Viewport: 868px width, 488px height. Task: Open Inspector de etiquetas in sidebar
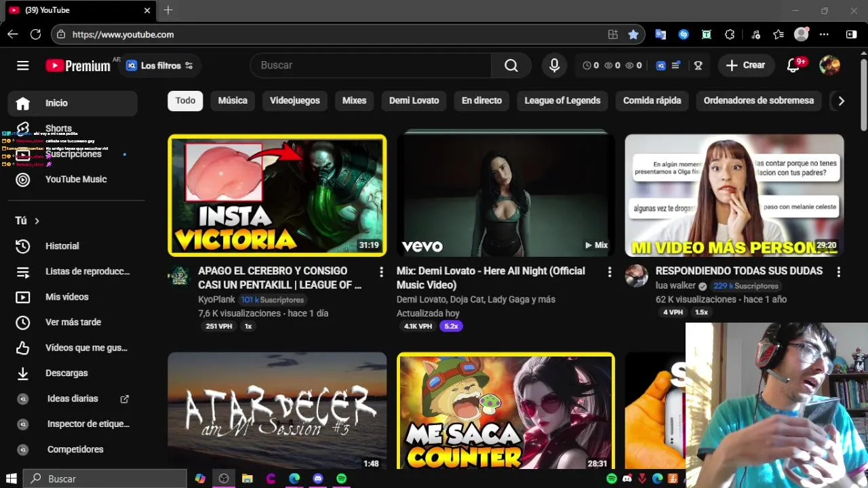pos(73,424)
